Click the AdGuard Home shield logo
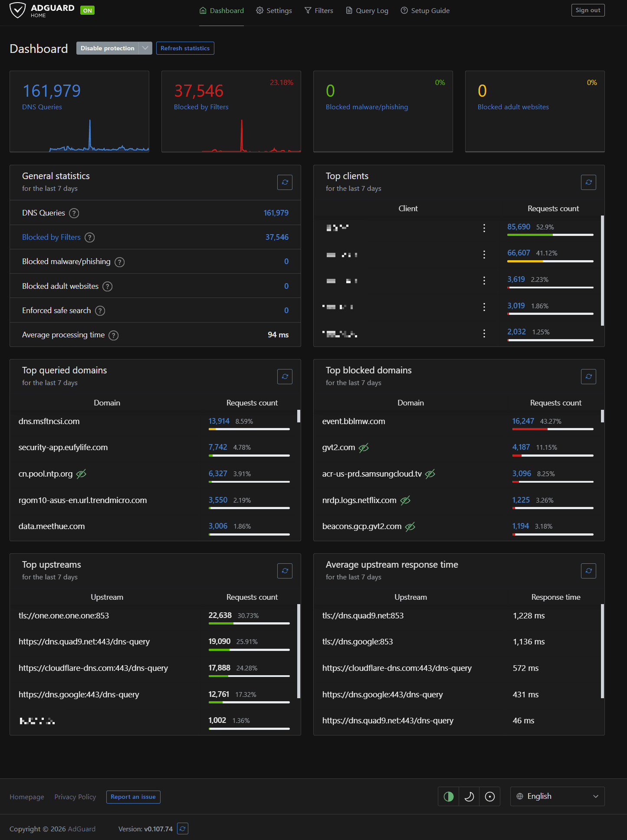 coord(18,10)
